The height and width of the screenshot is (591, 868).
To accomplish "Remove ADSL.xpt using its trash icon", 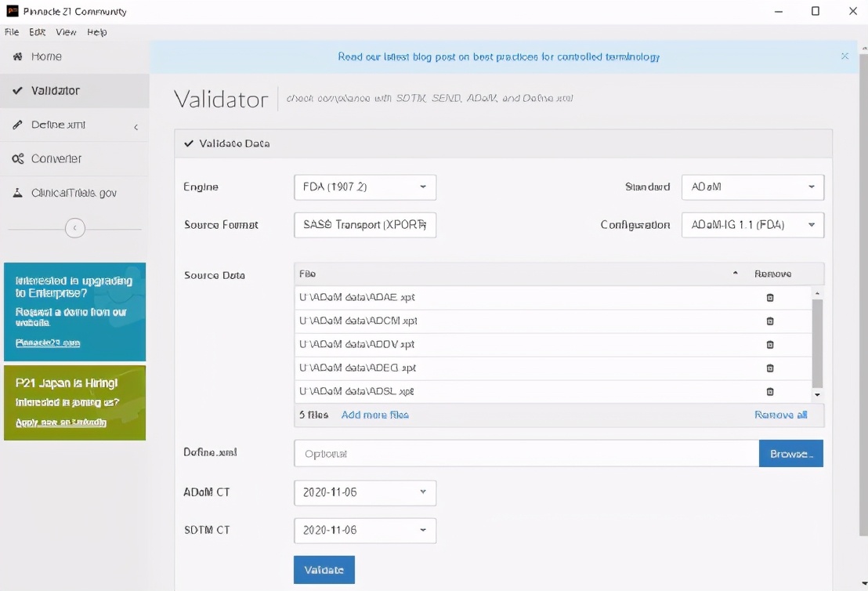I will click(x=769, y=392).
